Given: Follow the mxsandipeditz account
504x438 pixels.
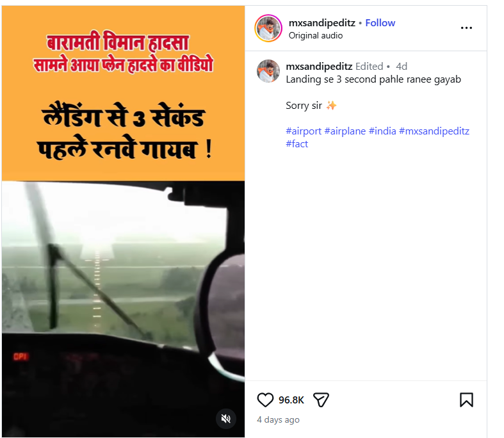Looking at the screenshot, I should pos(380,23).
